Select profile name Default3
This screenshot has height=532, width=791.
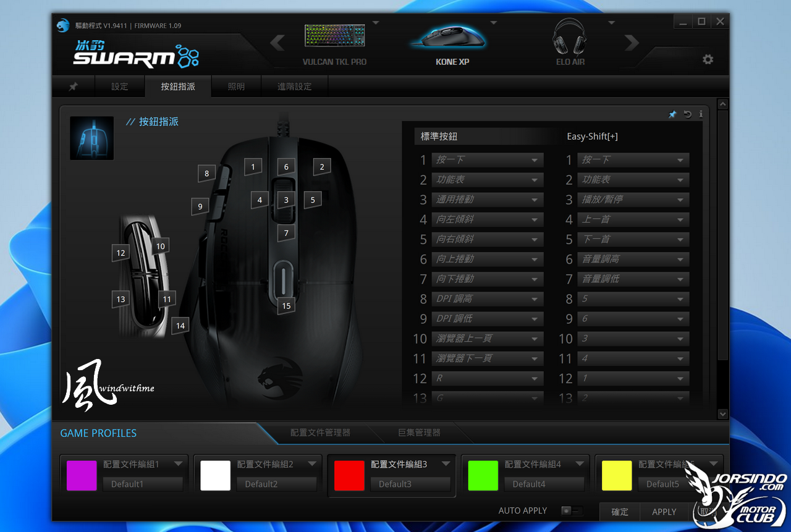(x=410, y=484)
